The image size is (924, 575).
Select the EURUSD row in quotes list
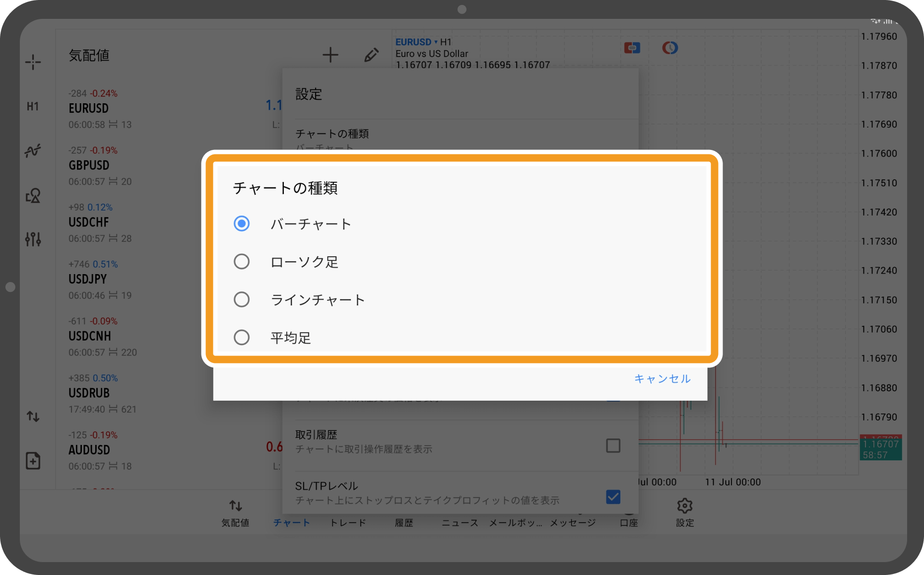click(169, 109)
